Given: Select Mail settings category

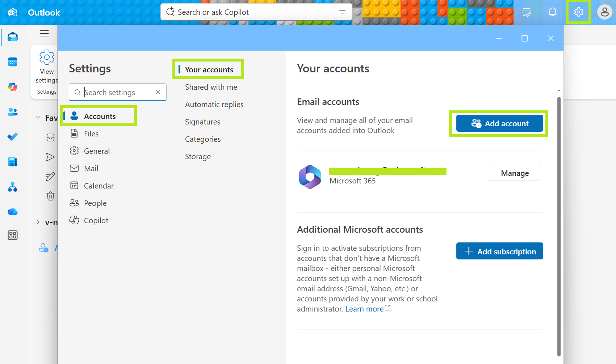Looking at the screenshot, I should [x=91, y=168].
